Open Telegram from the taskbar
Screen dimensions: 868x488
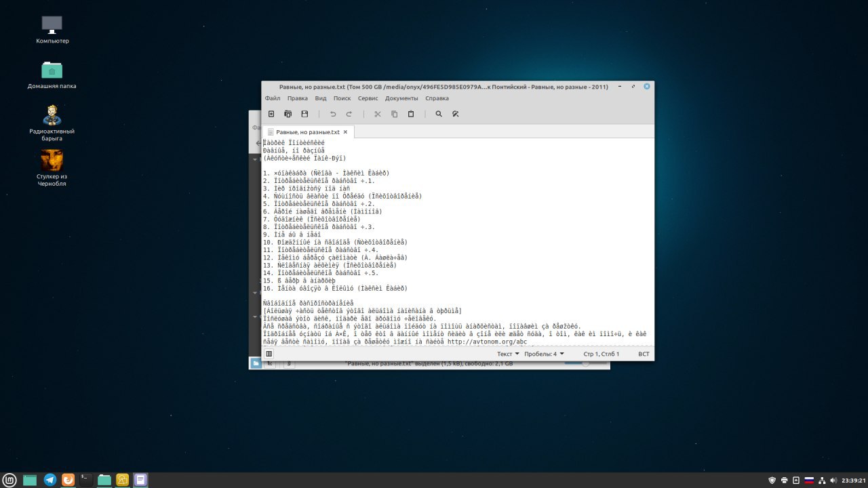point(50,480)
